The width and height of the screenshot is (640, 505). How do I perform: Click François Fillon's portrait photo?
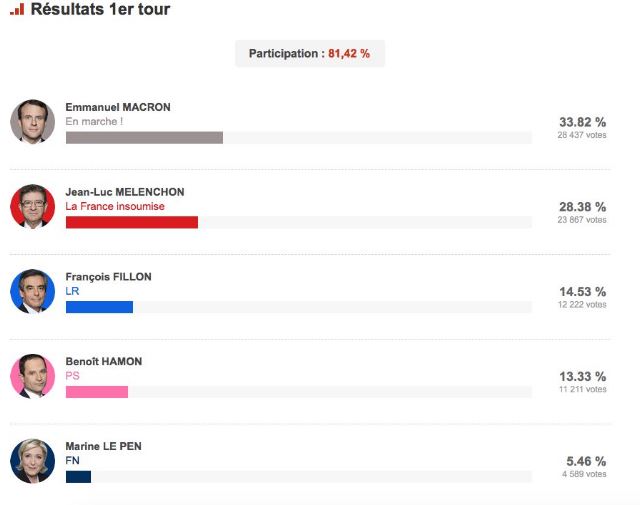click(x=32, y=291)
